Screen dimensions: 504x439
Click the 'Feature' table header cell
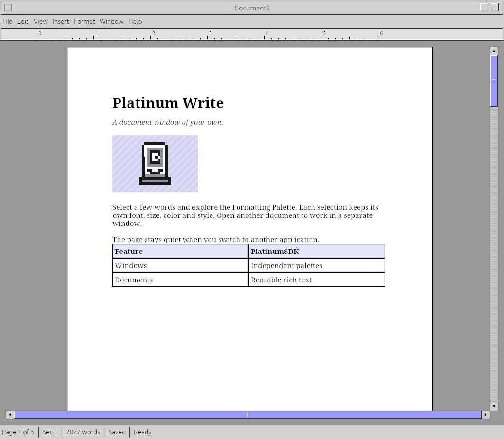click(180, 252)
